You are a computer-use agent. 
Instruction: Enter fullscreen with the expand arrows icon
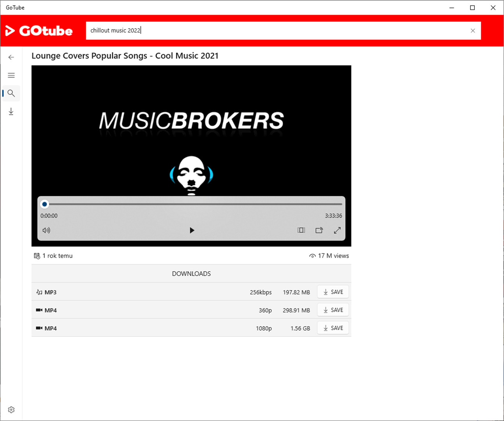pyautogui.click(x=337, y=230)
